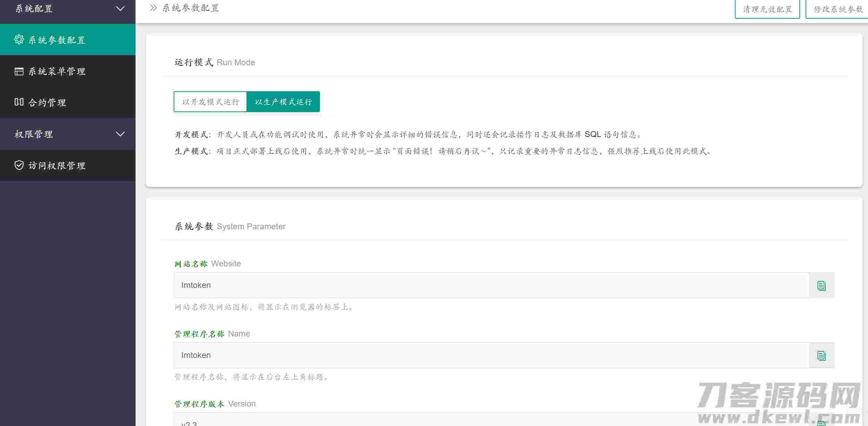
Task: Click the shield icon for 访问权限管理
Action: point(19,165)
